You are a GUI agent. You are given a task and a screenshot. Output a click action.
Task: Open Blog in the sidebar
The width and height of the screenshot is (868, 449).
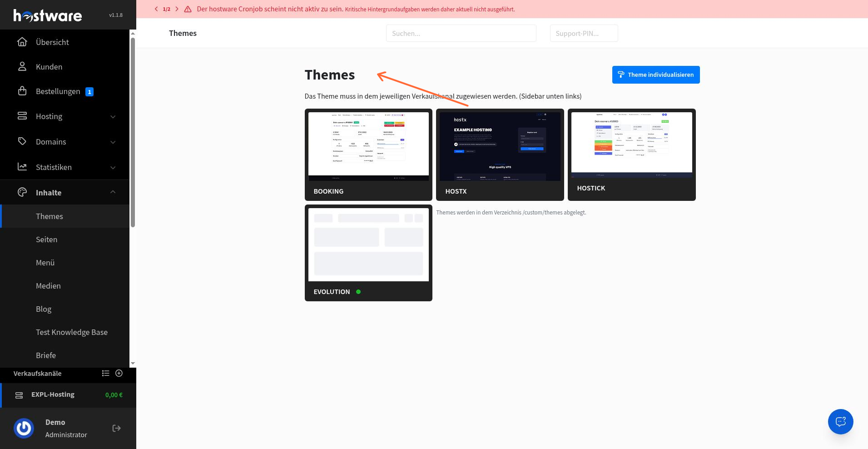64,309
